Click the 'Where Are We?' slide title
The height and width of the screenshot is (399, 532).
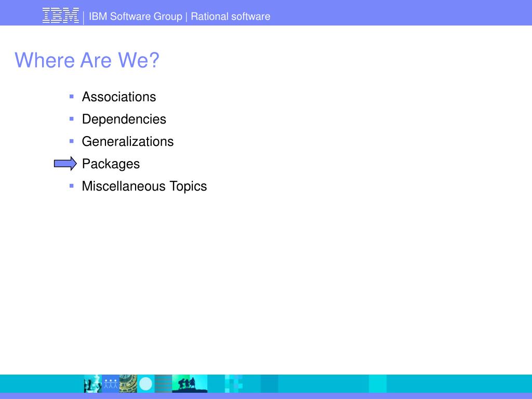click(x=87, y=60)
